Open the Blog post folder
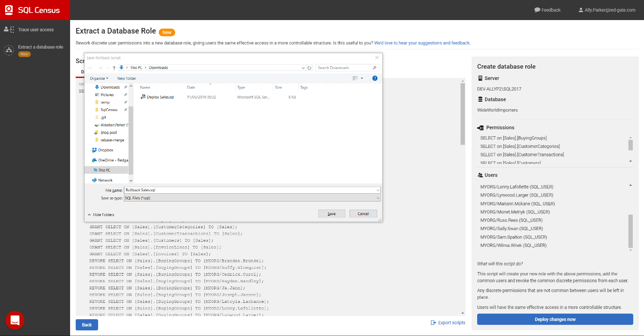This screenshot has width=644, height=336. click(x=109, y=133)
